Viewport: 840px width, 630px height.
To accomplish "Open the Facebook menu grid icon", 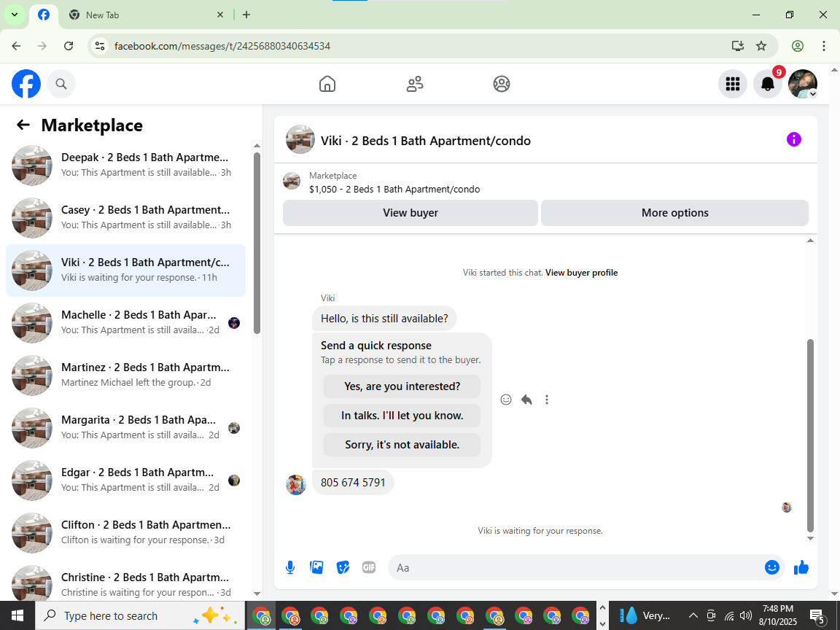I will tap(732, 84).
